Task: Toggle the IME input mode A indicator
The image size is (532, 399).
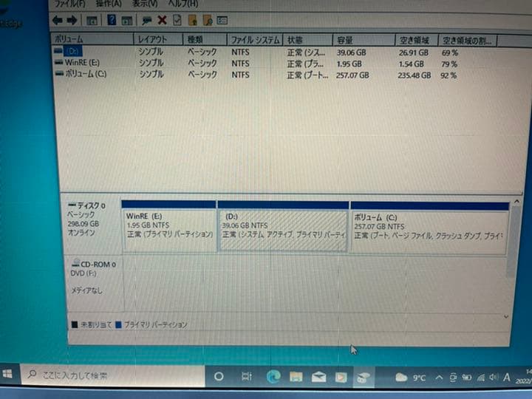Action: (x=507, y=378)
